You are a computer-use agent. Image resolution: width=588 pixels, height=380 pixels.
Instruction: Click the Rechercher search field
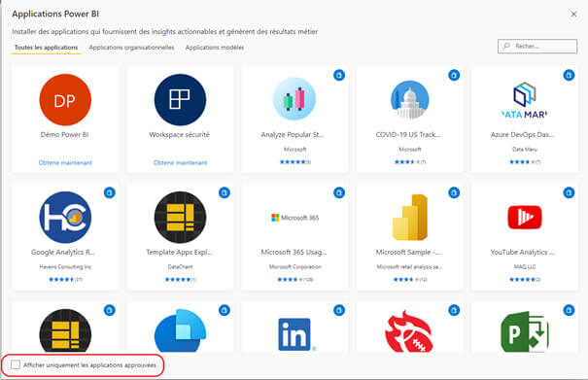pyautogui.click(x=537, y=46)
